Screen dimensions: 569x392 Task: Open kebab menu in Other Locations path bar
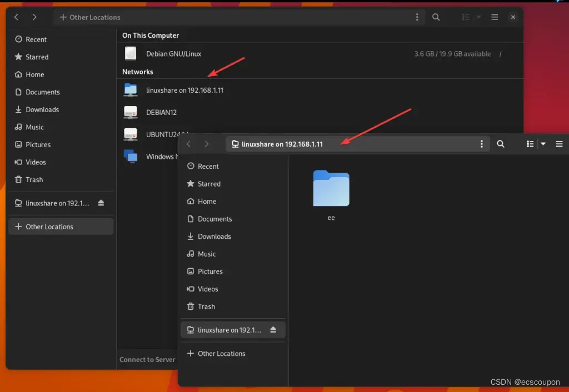pyautogui.click(x=417, y=17)
